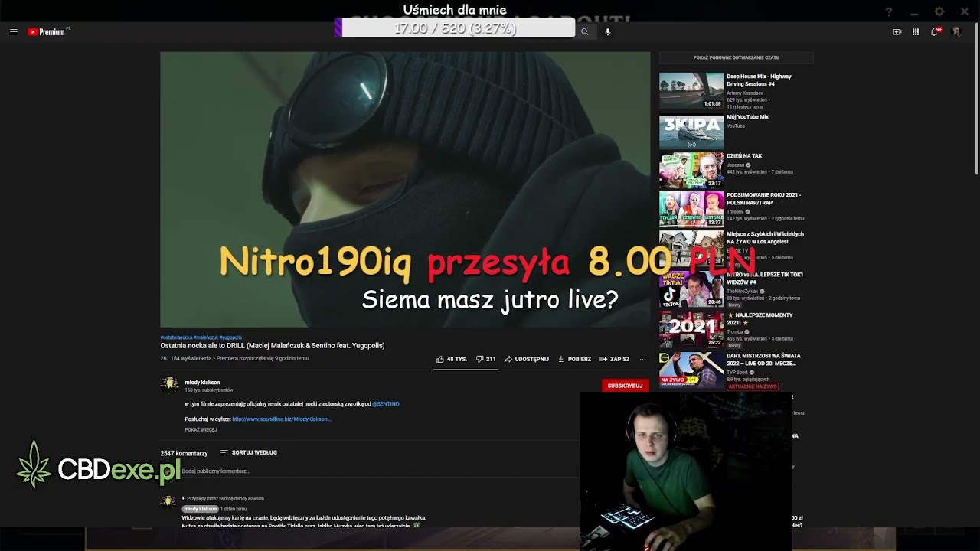The height and width of the screenshot is (551, 980).
Task: Click ZAPISZ to save to playlist
Action: [615, 359]
